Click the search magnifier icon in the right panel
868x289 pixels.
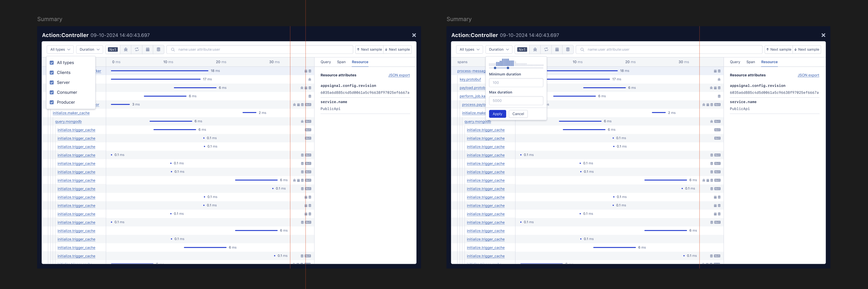tap(582, 50)
